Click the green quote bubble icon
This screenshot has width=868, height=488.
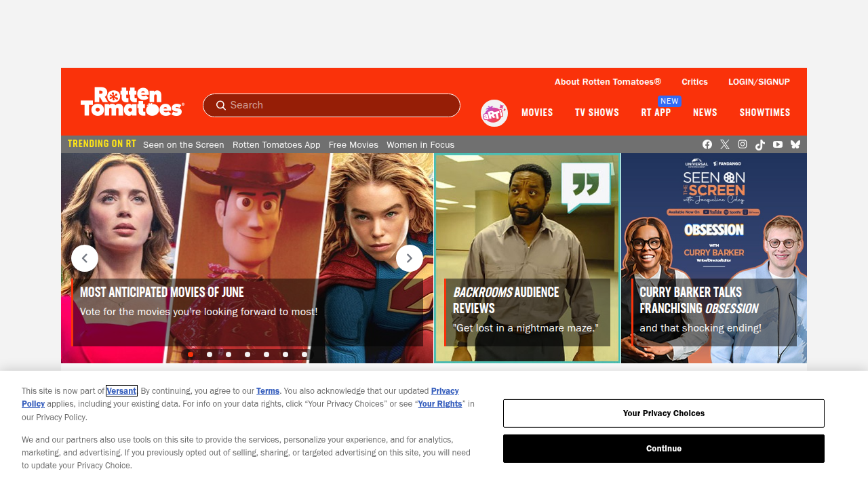coord(586,187)
